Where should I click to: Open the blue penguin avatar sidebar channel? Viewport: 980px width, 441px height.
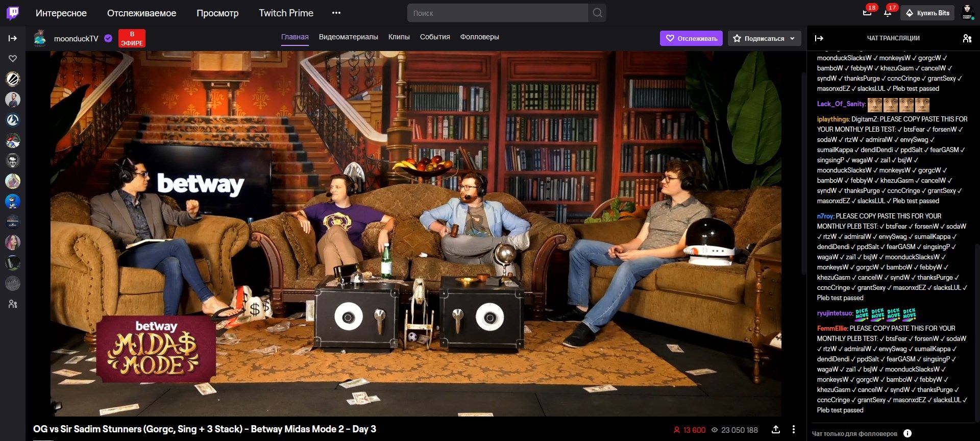coord(13,202)
